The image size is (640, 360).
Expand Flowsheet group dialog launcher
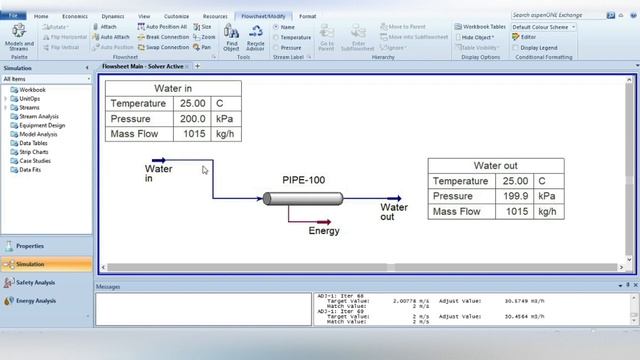click(x=213, y=57)
